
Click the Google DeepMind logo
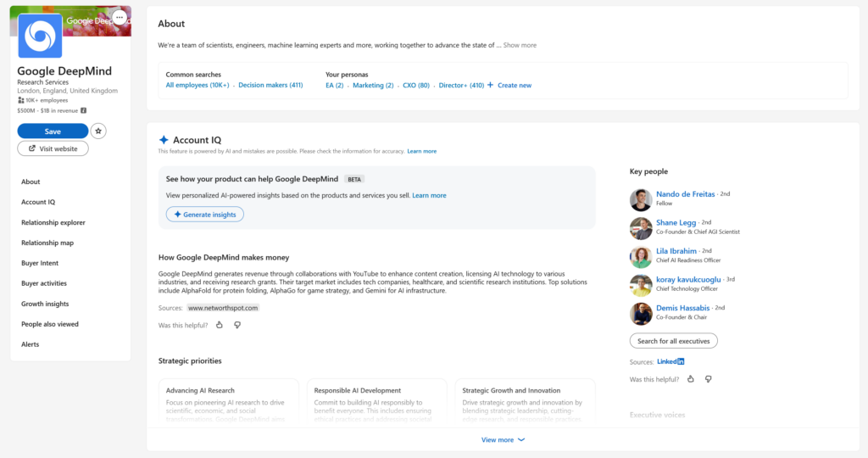(40, 36)
